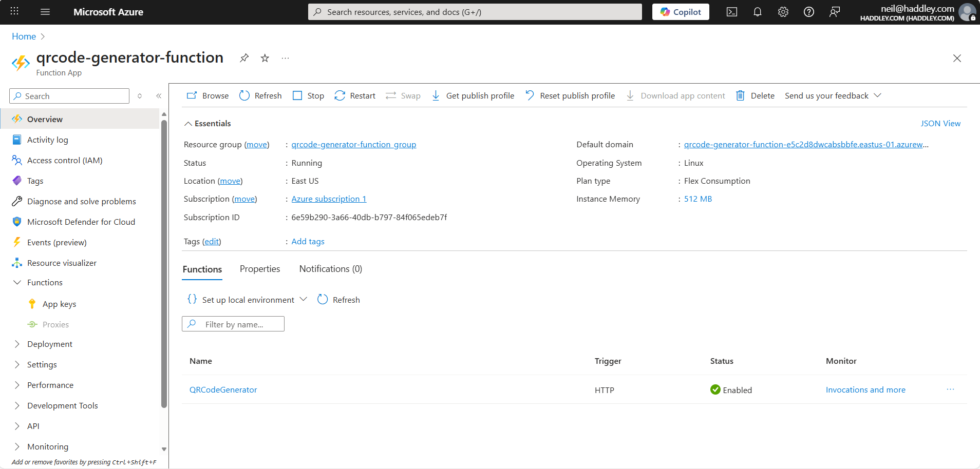Open portal settings gear
980x469 pixels.
[783, 12]
